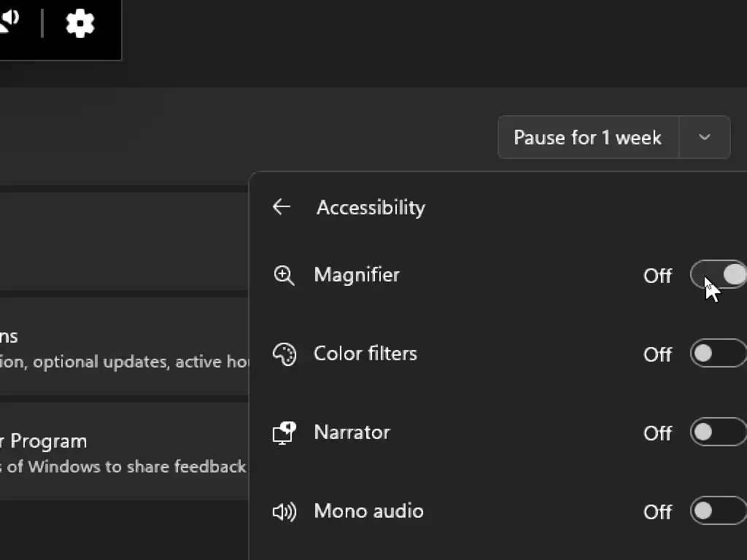Click the Mono audio speaker icon
Image resolution: width=747 pixels, height=560 pixels.
[284, 511]
